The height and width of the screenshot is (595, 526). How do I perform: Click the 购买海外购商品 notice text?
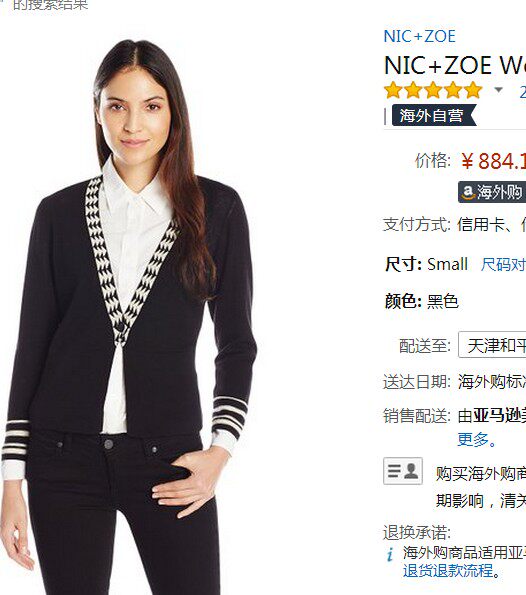coord(481,474)
